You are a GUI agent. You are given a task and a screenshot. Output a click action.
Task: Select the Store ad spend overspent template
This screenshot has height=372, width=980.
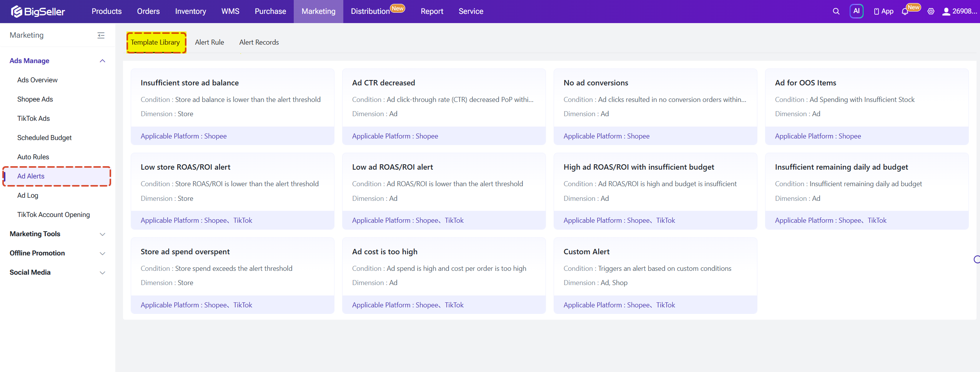click(x=232, y=275)
